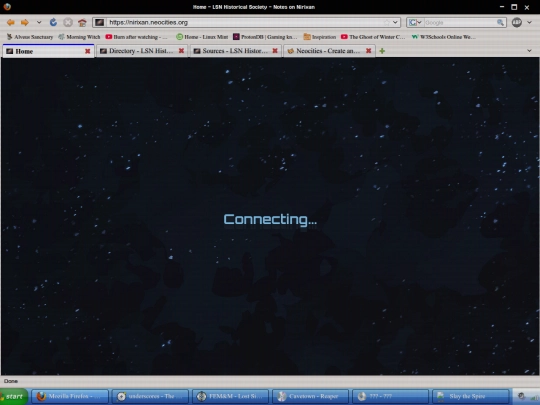This screenshot has width=540, height=405.
Task: Click the address bar URL field
Action: click(x=245, y=22)
